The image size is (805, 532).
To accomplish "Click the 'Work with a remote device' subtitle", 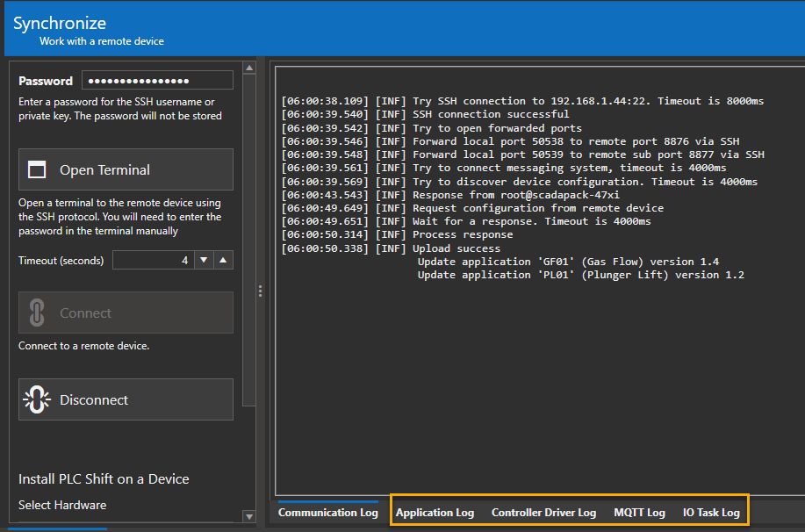I will pos(102,41).
